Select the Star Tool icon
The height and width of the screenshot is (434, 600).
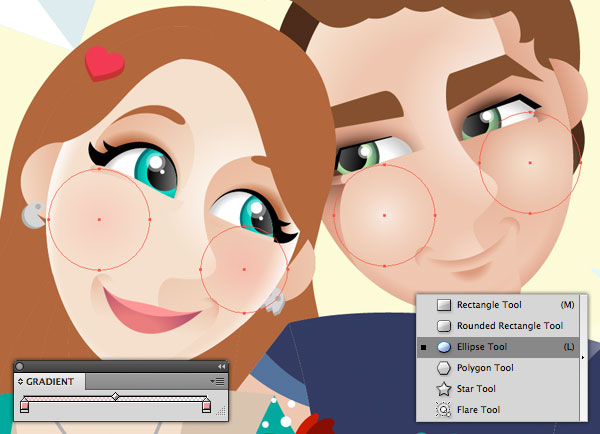443,389
